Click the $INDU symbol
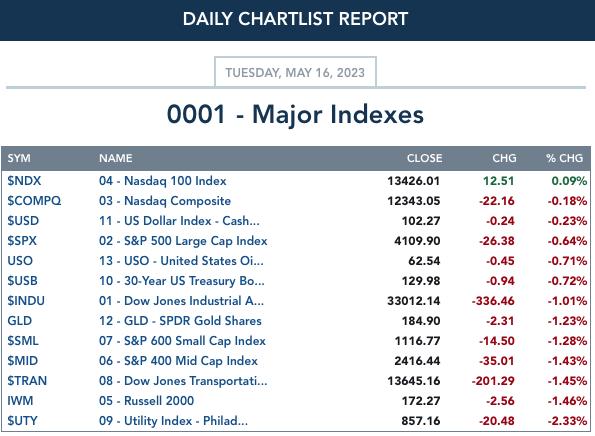595x436 pixels. coord(26,301)
